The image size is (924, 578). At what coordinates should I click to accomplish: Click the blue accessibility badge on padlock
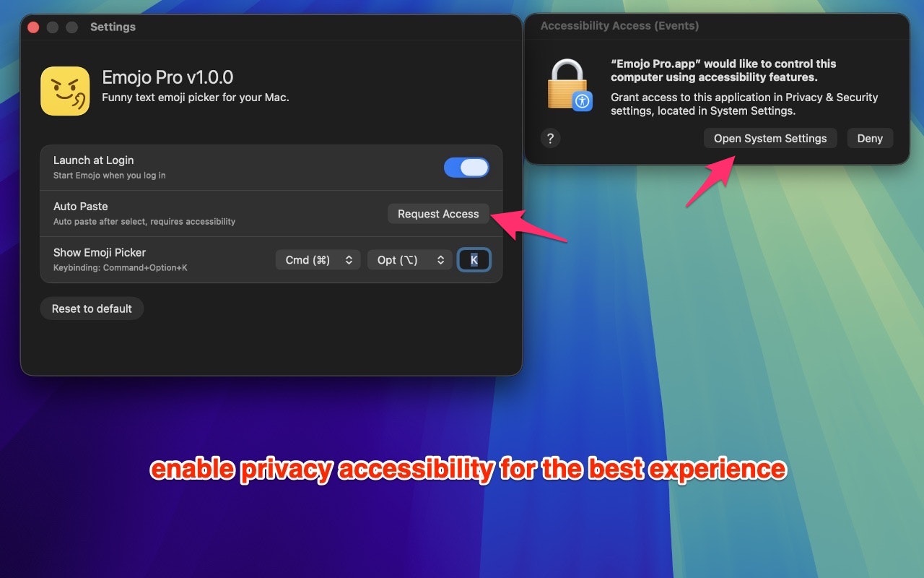(x=583, y=101)
